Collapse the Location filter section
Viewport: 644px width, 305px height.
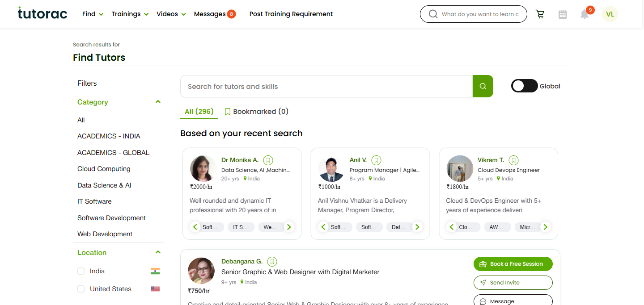(158, 252)
